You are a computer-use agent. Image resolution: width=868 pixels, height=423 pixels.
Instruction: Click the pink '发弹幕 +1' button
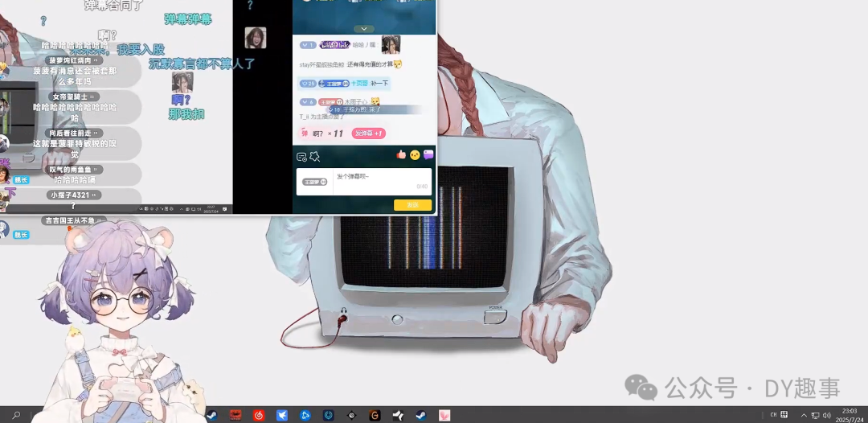(x=368, y=133)
